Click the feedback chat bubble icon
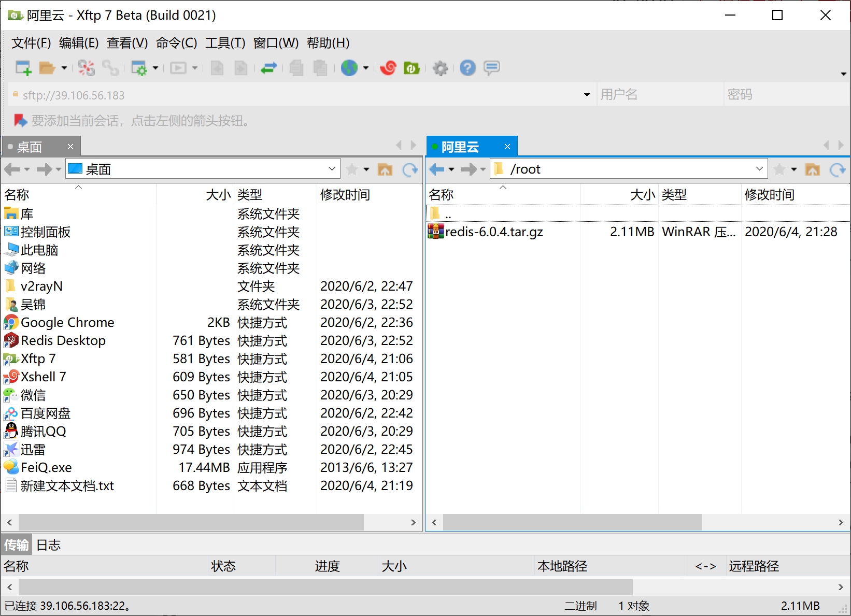 pos(492,68)
